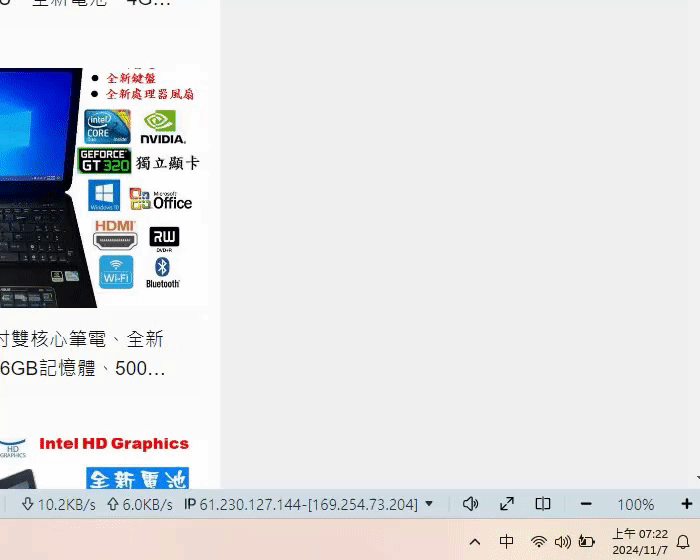Image resolution: width=700 pixels, height=560 pixels.
Task: Enter full screen with diagonal arrows icon
Action: pos(507,504)
